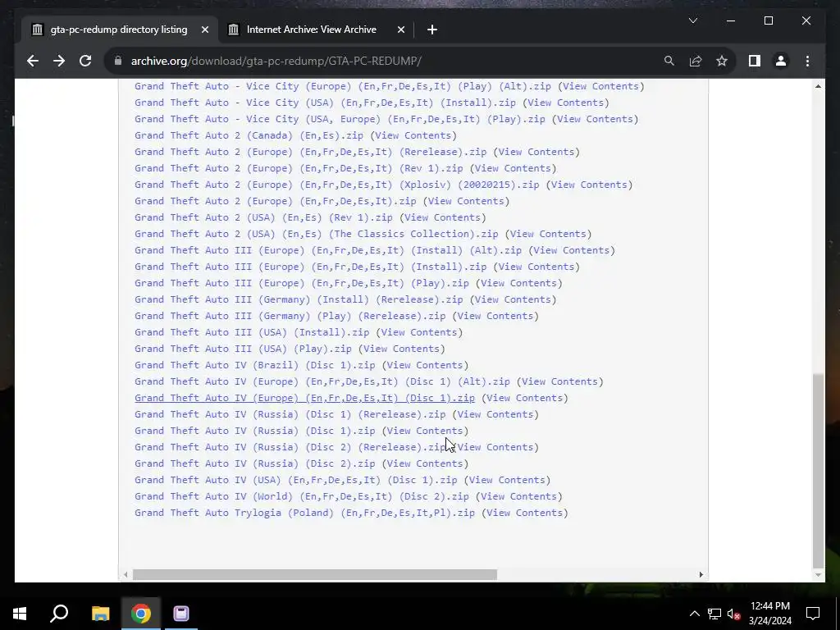
Task: Download Vice City (Europe) (Play) (Alt).zip
Action: (343, 86)
